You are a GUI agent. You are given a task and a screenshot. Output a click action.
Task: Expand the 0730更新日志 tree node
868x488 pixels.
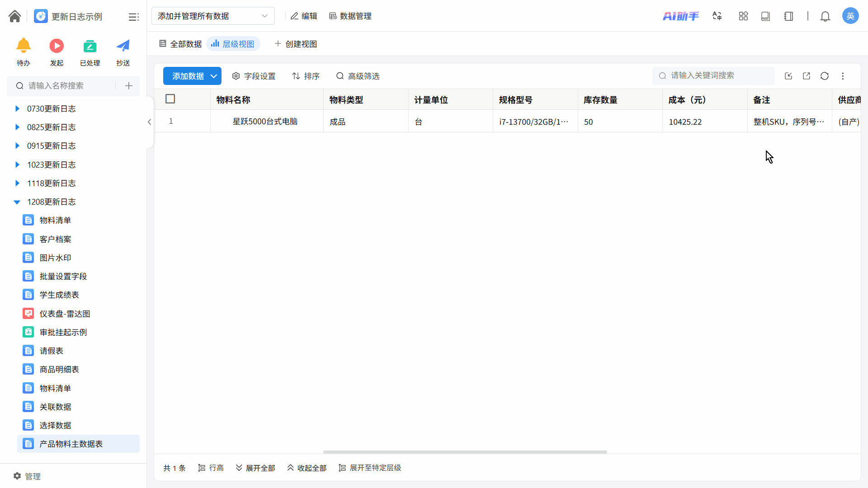(17, 108)
